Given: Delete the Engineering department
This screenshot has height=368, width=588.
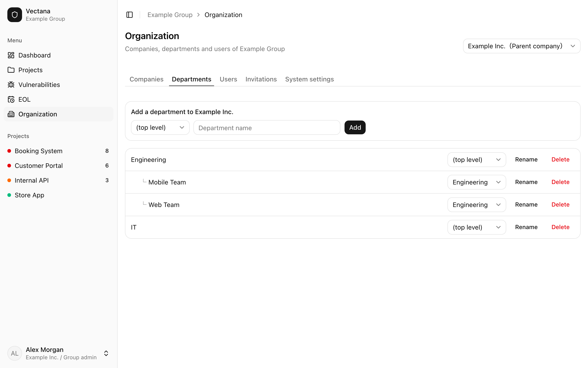Looking at the screenshot, I should click(560, 159).
